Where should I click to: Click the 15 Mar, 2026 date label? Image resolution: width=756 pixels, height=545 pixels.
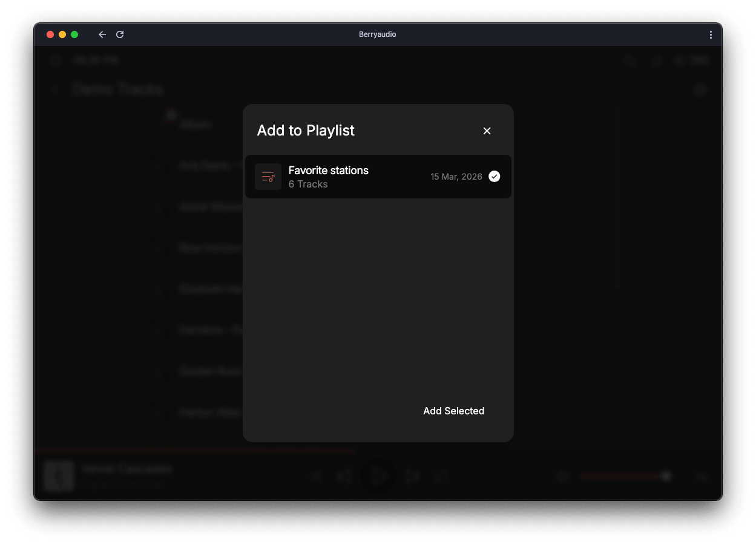tap(456, 177)
